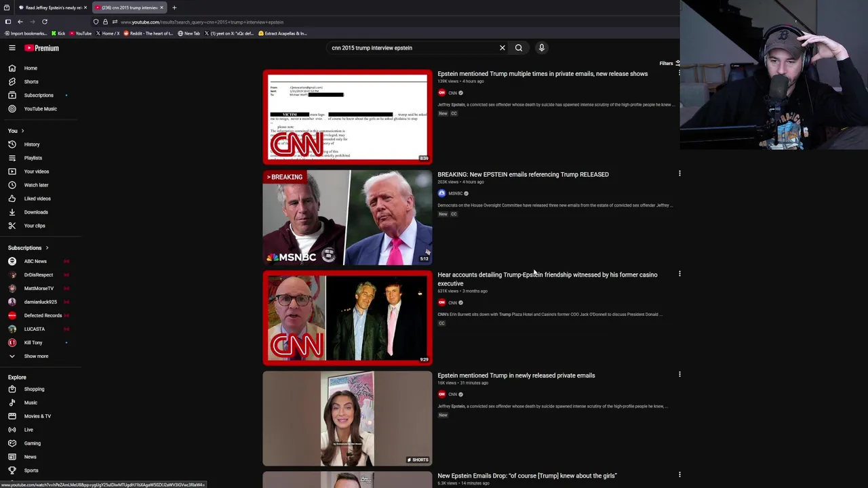The width and height of the screenshot is (868, 488).
Task: Open YouTube bookmark in bookmarks bar
Action: coord(81,33)
